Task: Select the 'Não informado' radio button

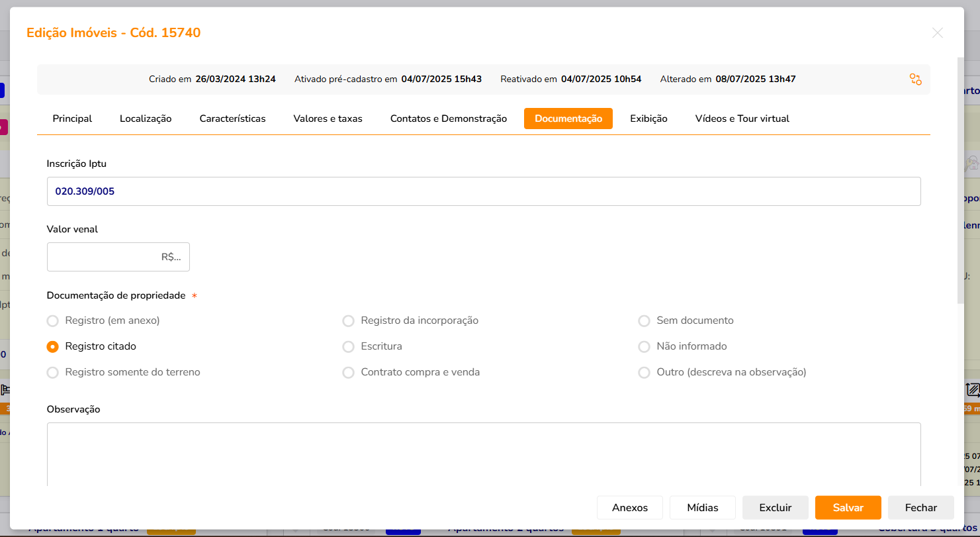Action: tap(644, 347)
